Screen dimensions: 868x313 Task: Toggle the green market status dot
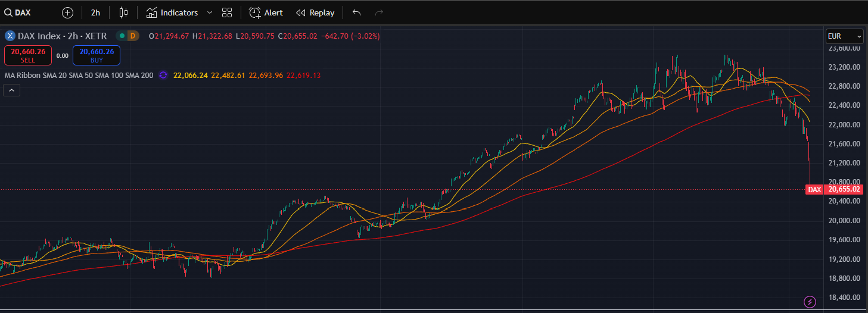point(122,36)
